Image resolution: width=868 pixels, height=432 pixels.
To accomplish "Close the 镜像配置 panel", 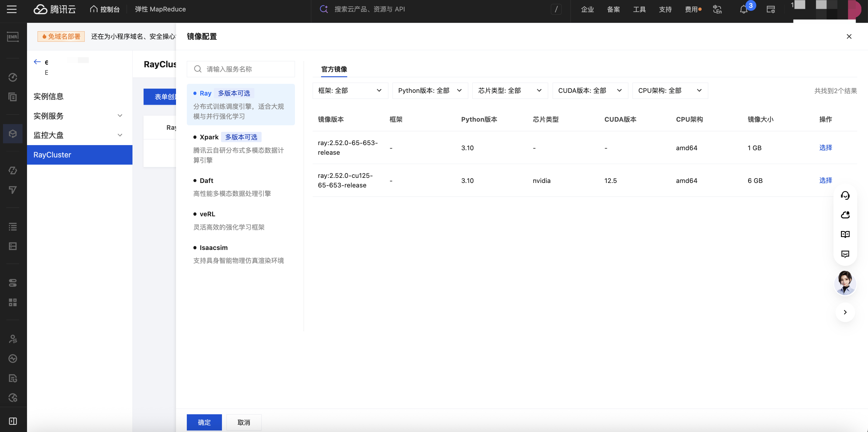I will click(849, 36).
